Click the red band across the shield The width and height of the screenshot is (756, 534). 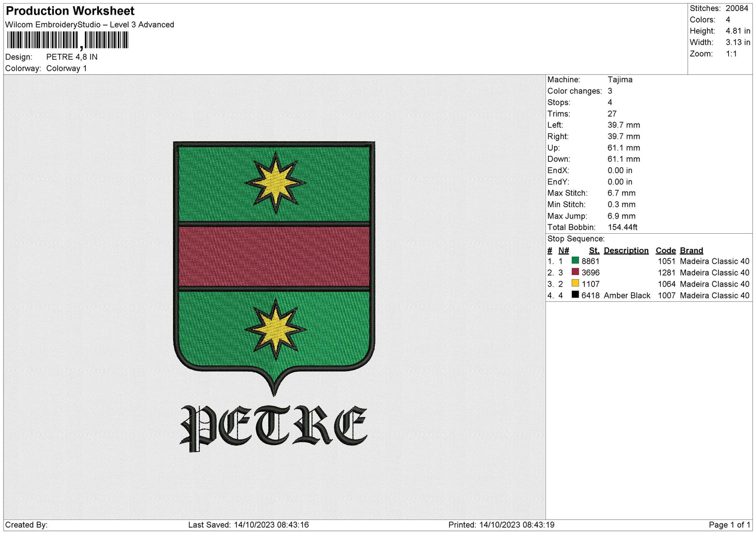[274, 256]
